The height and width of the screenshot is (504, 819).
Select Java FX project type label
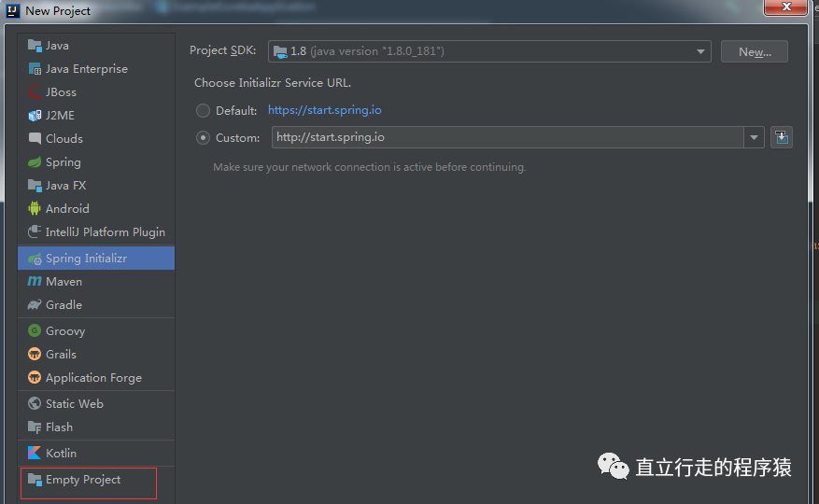[65, 186]
